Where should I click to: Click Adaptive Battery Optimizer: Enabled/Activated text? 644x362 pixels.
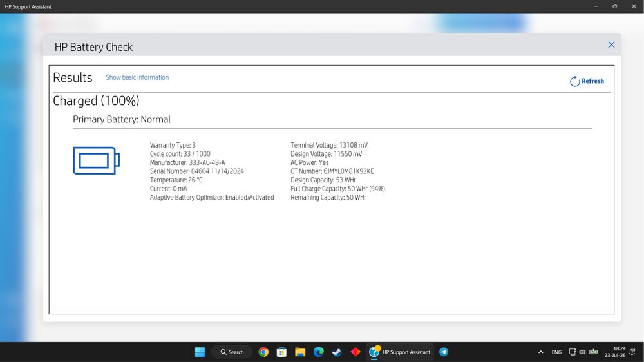pyautogui.click(x=211, y=197)
